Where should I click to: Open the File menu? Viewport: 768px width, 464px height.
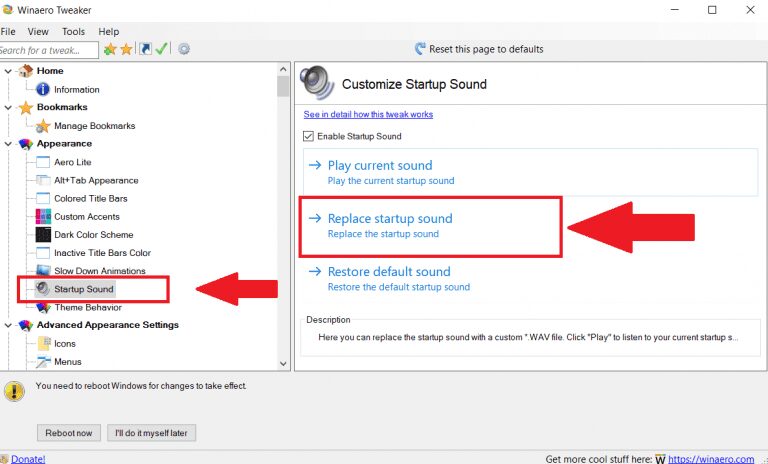pyautogui.click(x=8, y=31)
